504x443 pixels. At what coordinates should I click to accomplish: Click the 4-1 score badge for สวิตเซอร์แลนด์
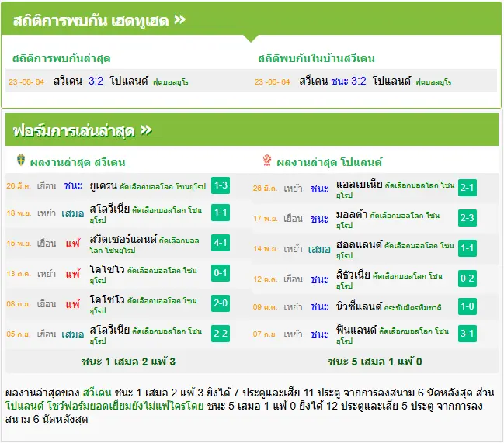tap(221, 243)
